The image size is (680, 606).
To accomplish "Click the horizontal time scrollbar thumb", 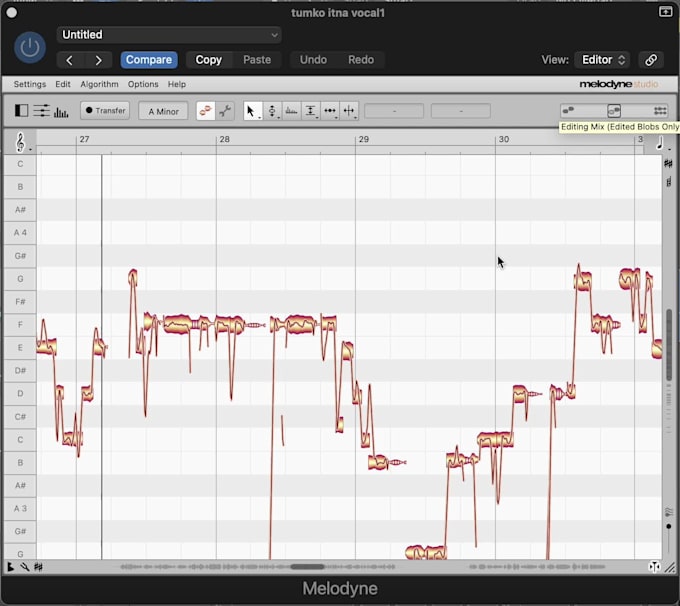I will [x=307, y=567].
